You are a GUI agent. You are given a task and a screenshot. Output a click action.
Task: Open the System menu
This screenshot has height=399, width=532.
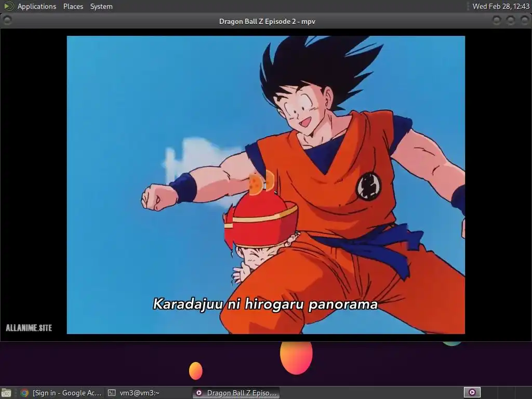(x=101, y=6)
